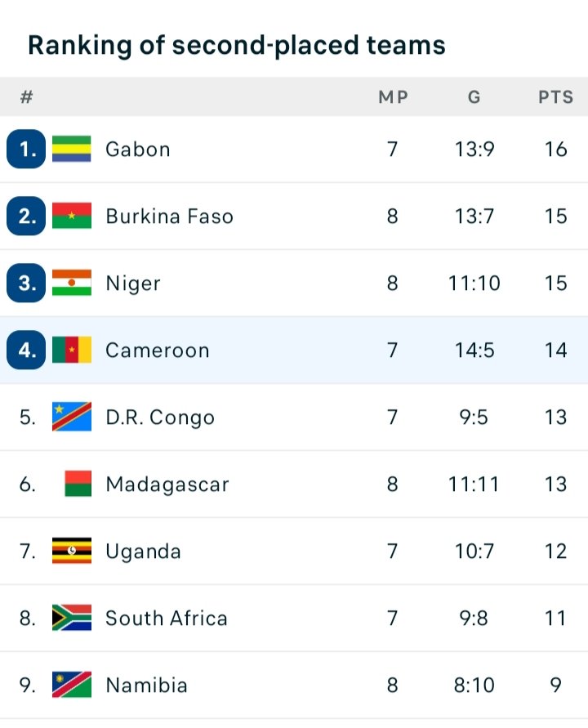Click the D.R. Congo flag icon
Image resolution: width=588 pixels, height=728 pixels.
pos(72,418)
